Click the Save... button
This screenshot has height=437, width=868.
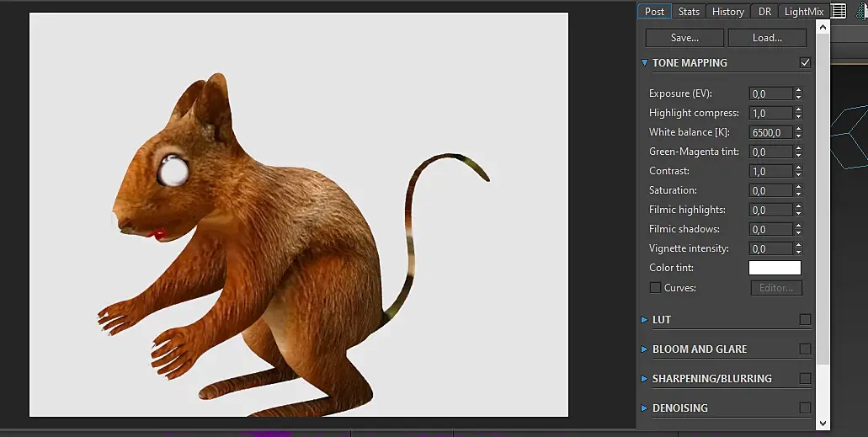(x=684, y=38)
